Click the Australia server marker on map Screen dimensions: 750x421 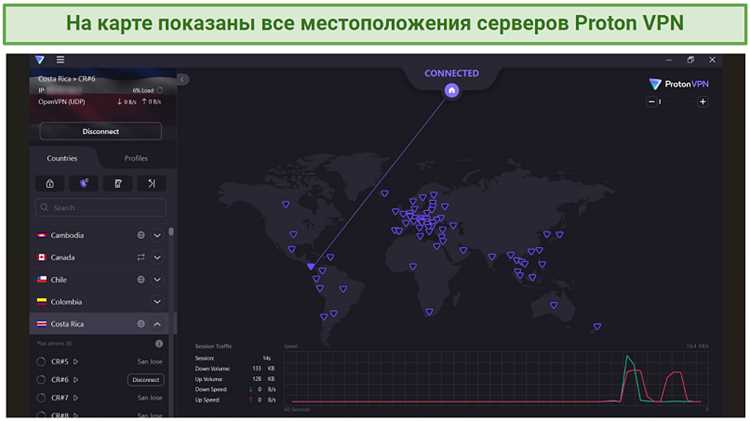pyautogui.click(x=554, y=305)
